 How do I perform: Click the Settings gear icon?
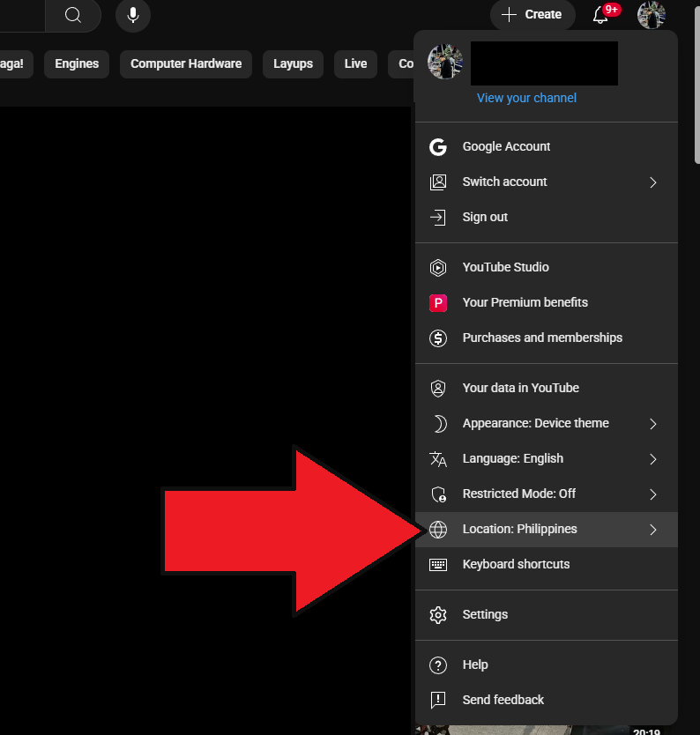pos(438,614)
